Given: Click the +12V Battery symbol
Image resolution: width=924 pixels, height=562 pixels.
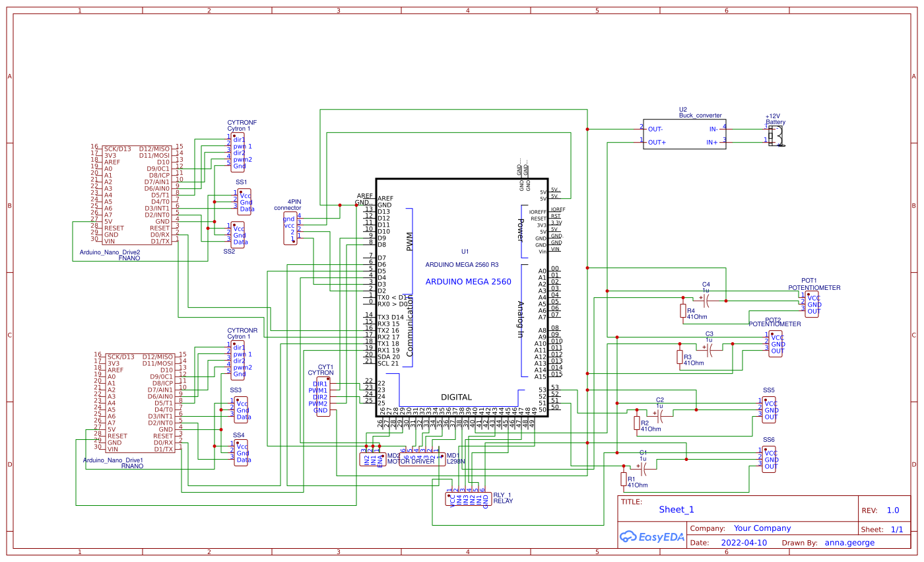Looking at the screenshot, I should coord(775,135).
